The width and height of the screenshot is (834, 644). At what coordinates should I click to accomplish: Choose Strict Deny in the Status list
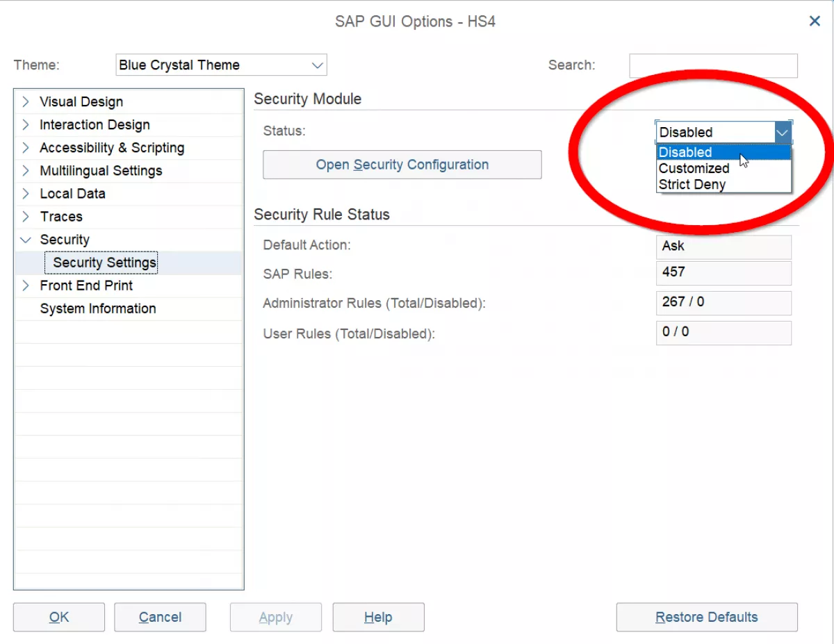(723, 184)
